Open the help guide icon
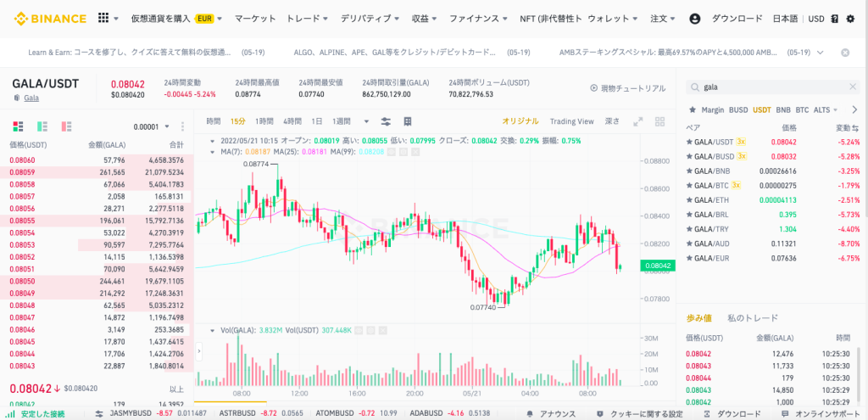 (835, 18)
